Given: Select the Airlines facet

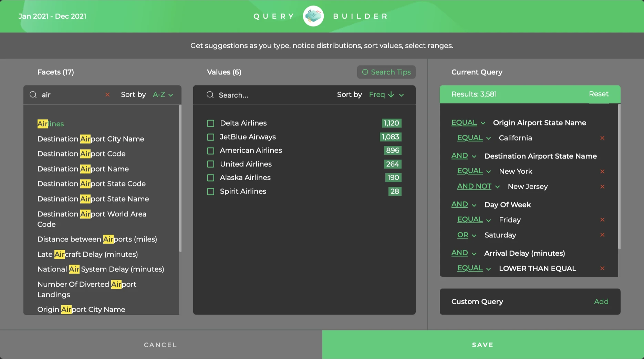Looking at the screenshot, I should coord(51,124).
